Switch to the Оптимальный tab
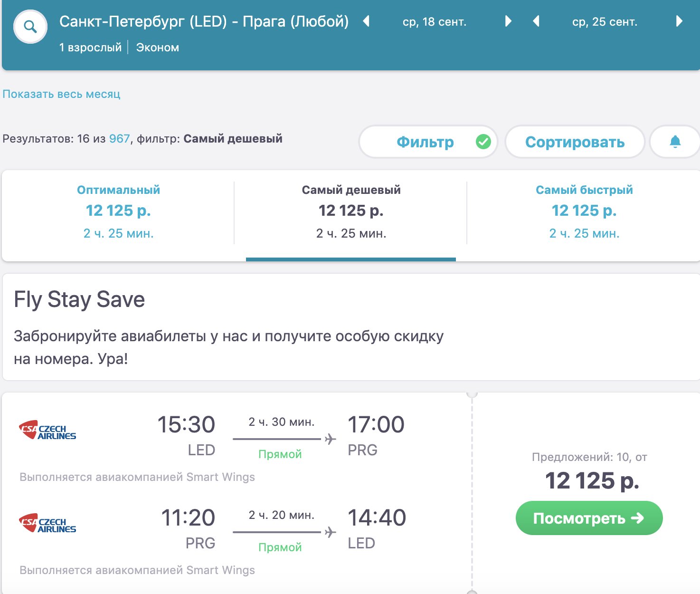 pos(118,211)
